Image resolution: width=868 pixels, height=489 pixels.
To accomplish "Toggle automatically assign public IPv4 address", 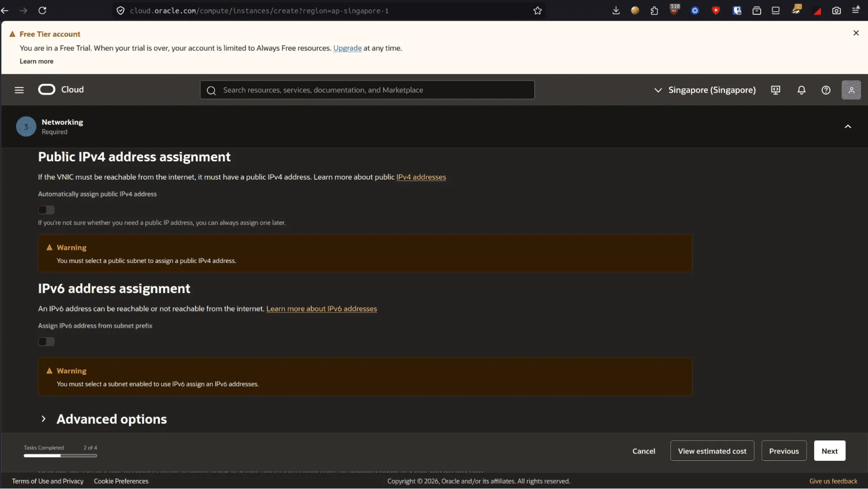I will pyautogui.click(x=46, y=210).
